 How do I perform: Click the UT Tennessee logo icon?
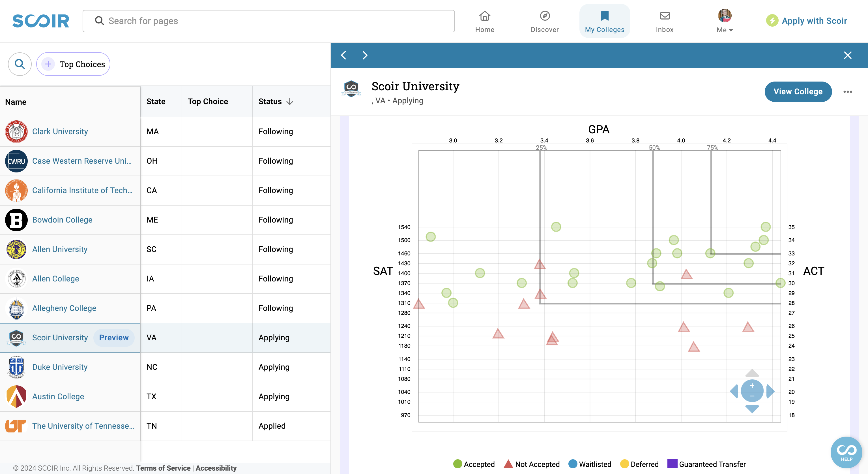16,426
